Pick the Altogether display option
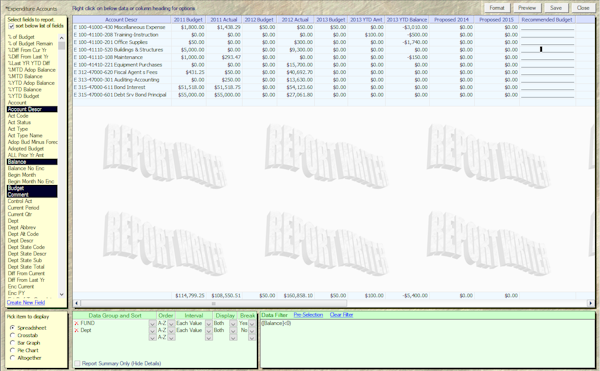This screenshot has height=371, width=600. coord(12,358)
